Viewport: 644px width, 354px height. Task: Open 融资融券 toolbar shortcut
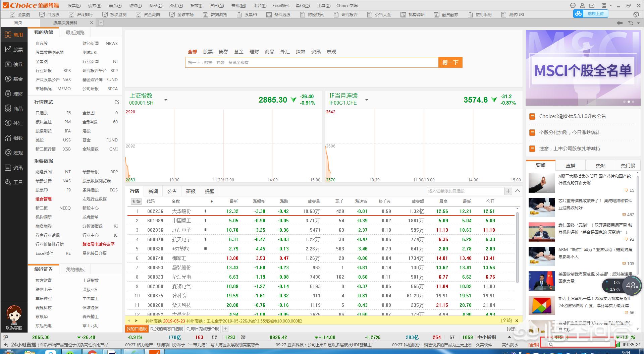click(446, 14)
